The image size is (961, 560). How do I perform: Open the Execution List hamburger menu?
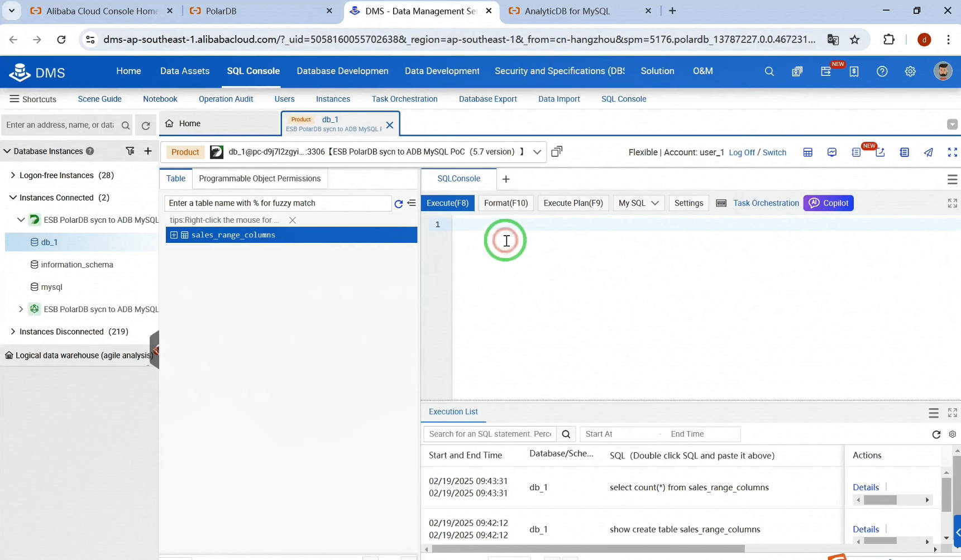coord(934,413)
